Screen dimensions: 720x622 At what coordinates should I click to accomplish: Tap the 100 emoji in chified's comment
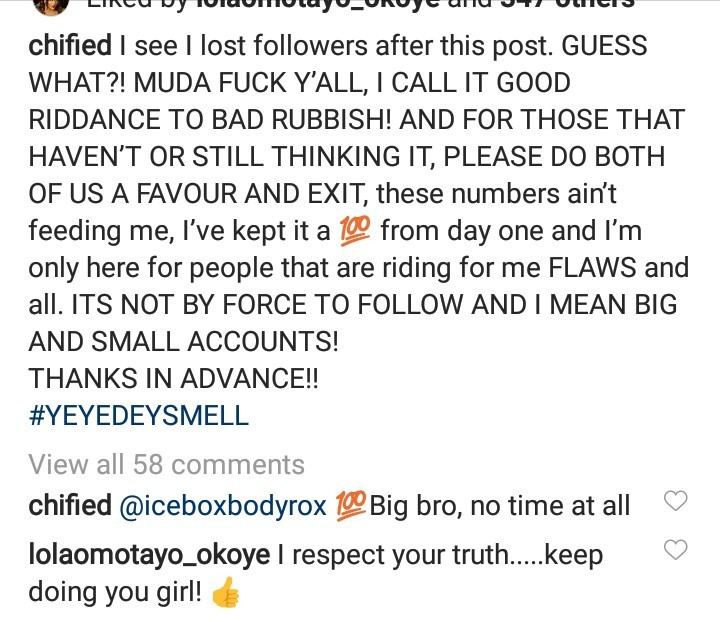click(x=351, y=506)
